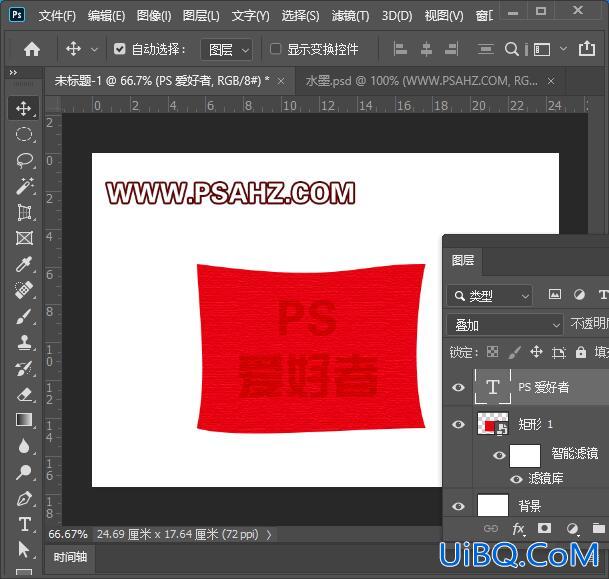
Task: Select the Eraser tool
Action: click(24, 395)
